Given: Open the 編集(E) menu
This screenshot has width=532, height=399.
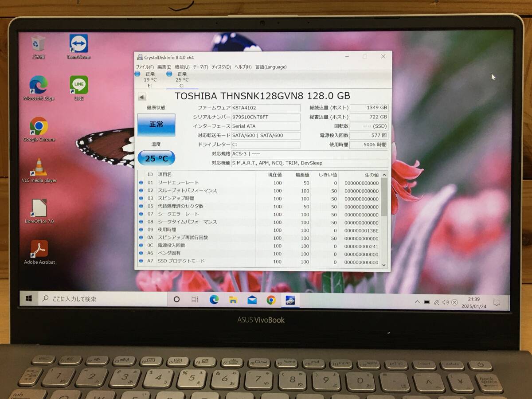Looking at the screenshot, I should pyautogui.click(x=164, y=67).
